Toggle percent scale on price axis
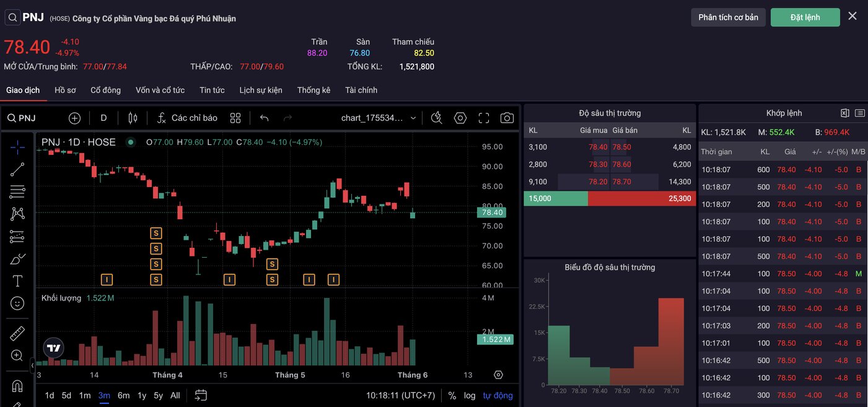The height and width of the screenshot is (407, 868). pyautogui.click(x=452, y=395)
